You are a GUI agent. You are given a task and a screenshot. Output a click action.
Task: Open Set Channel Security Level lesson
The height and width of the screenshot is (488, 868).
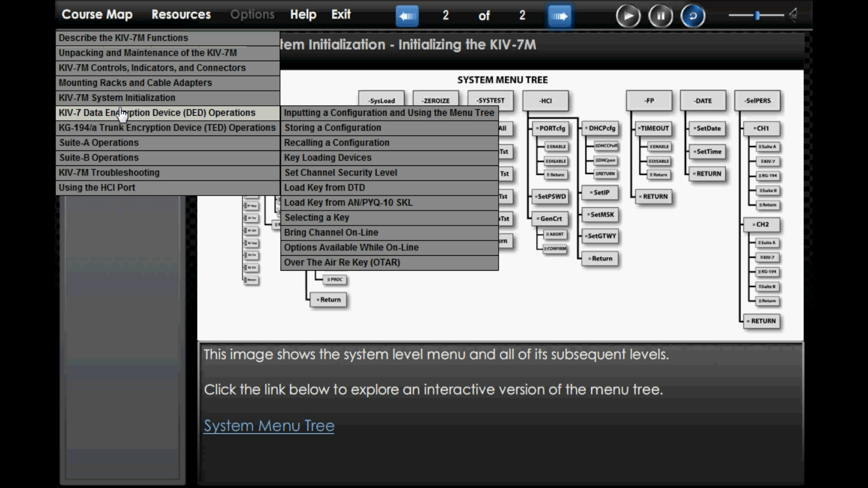point(389,172)
